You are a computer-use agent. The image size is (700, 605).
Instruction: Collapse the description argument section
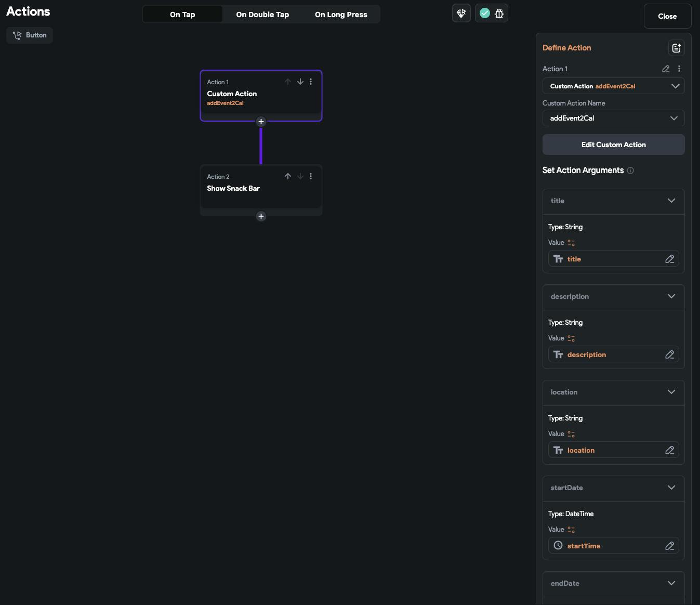click(671, 296)
